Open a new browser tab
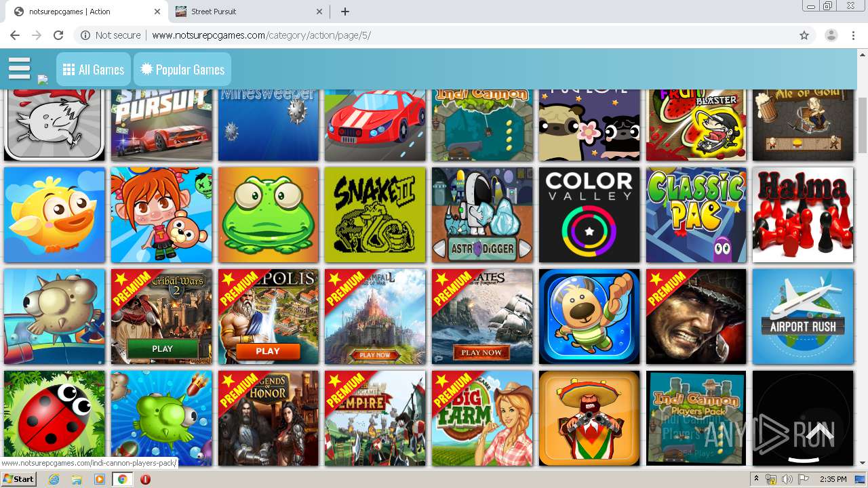 pos(345,12)
